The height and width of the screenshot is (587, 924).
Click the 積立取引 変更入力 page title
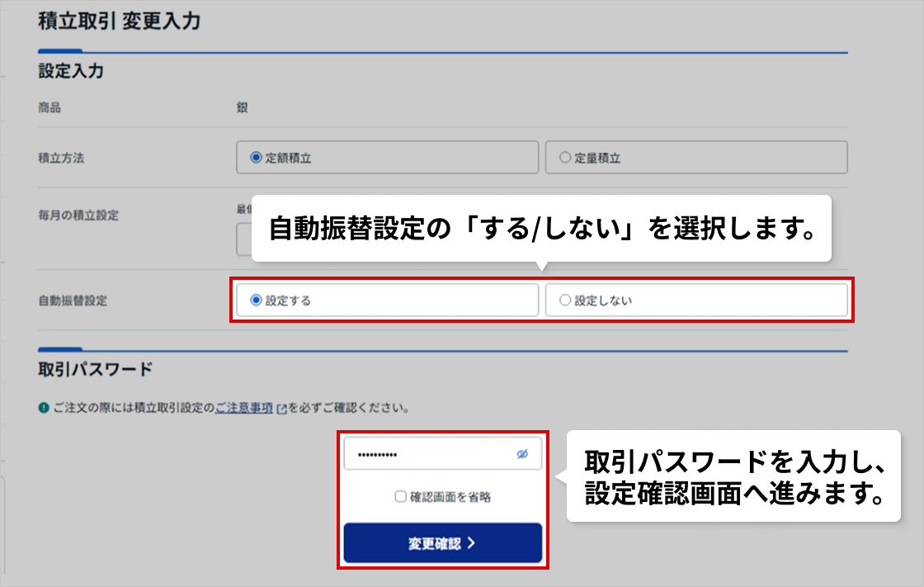119,21
